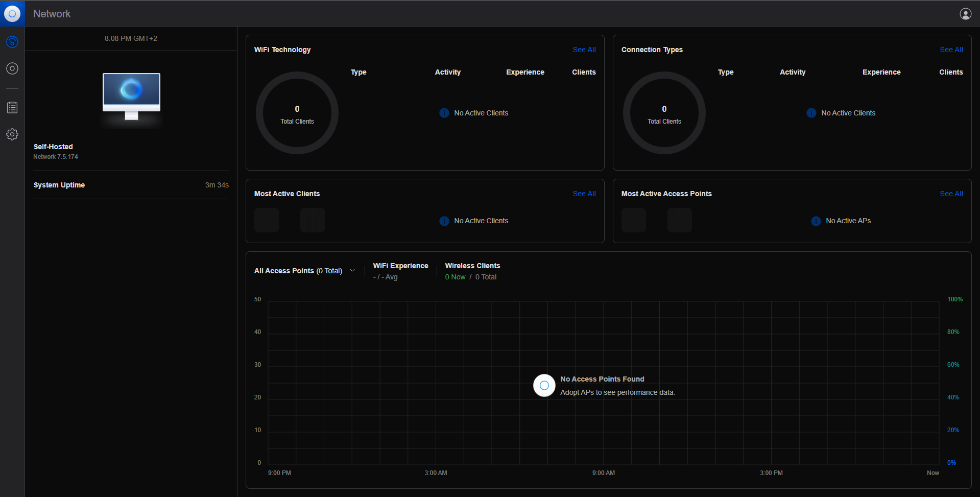The width and height of the screenshot is (980, 497).
Task: Click See All in Connection Types
Action: (951, 50)
